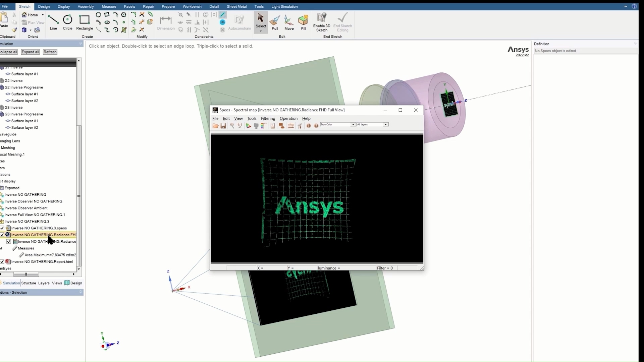
Task: Select the Rectangle tool
Action: tap(84, 21)
